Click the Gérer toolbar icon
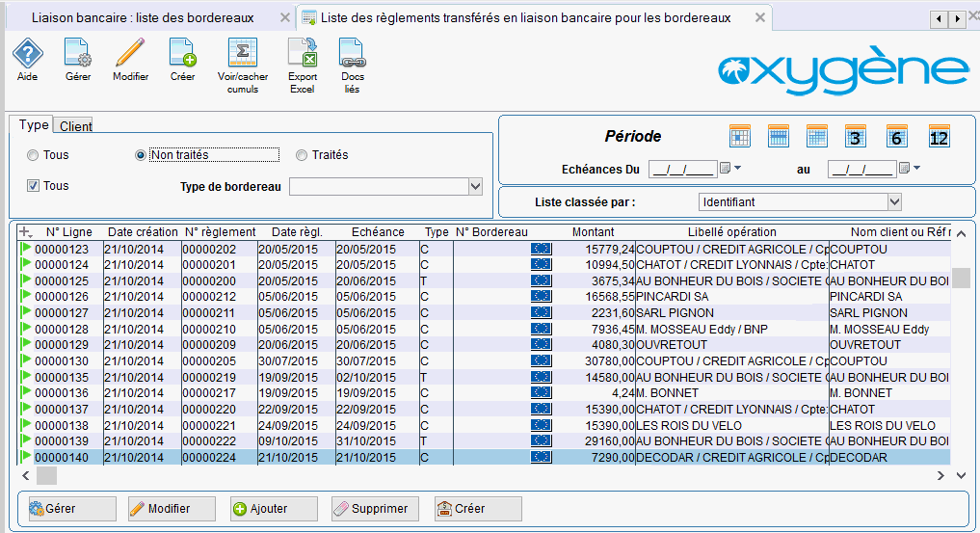Screen dimensions: 980x533 78,55
